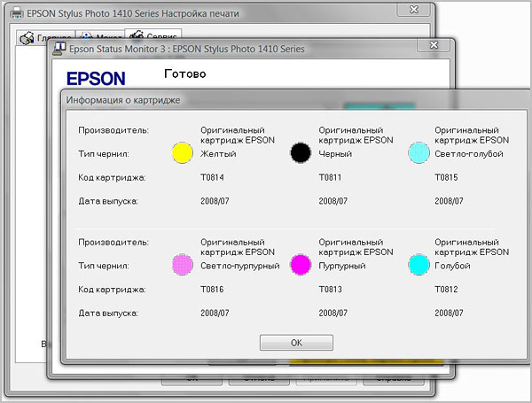Click the ink type label Желтый

tap(218, 154)
